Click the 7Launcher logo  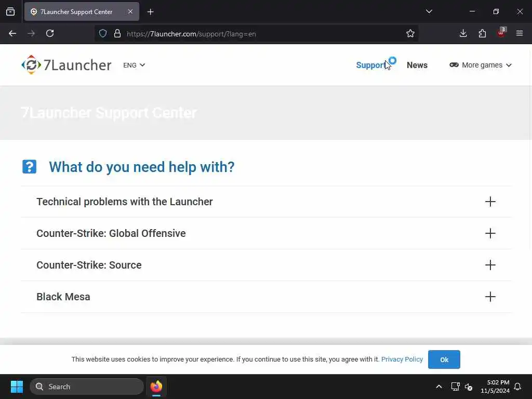(66, 65)
